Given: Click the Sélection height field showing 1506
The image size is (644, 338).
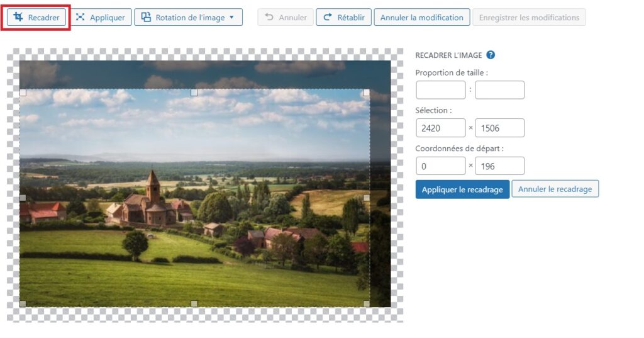Looking at the screenshot, I should coord(499,128).
